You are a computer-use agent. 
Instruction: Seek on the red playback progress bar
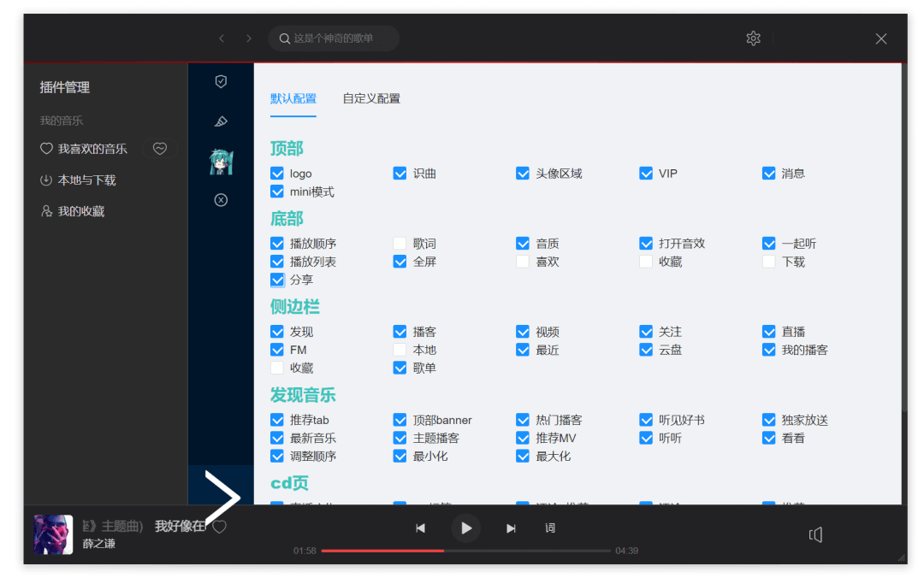[465, 551]
